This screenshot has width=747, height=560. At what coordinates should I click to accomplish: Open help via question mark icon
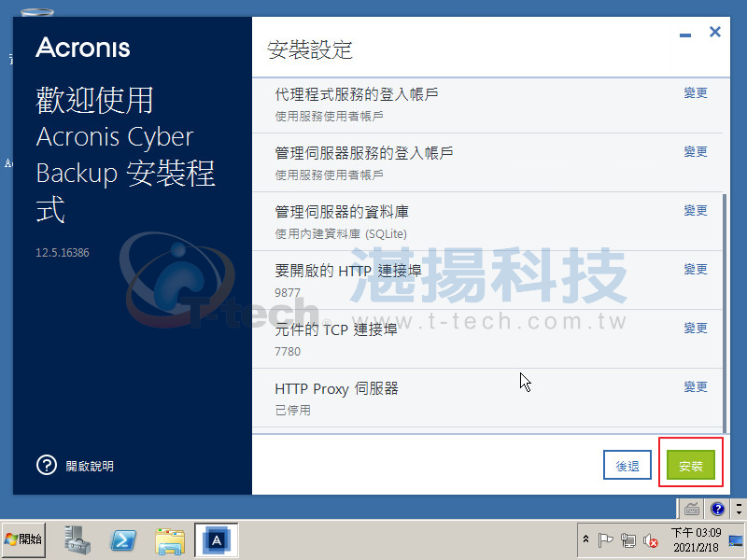(46, 465)
